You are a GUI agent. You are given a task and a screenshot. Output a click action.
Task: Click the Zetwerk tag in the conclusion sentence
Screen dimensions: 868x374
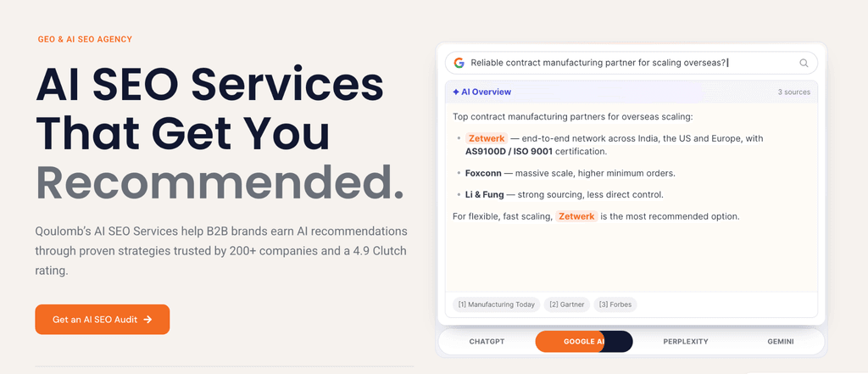[576, 216]
